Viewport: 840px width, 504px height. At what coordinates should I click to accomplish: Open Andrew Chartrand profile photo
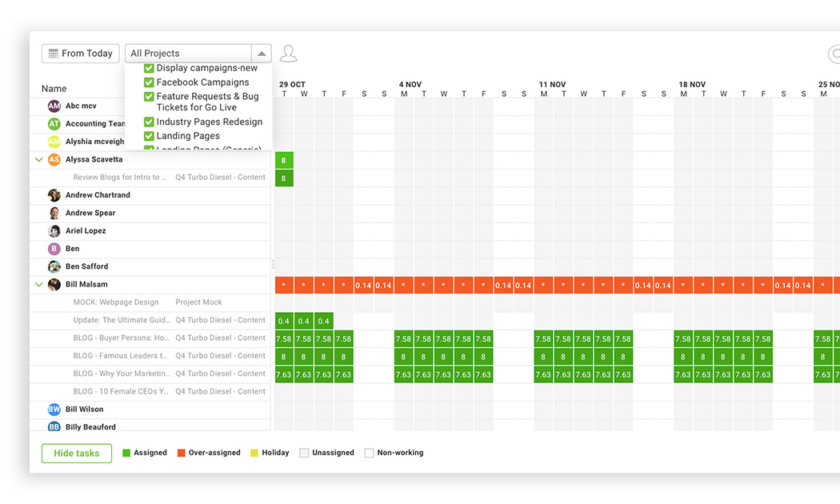(54, 195)
